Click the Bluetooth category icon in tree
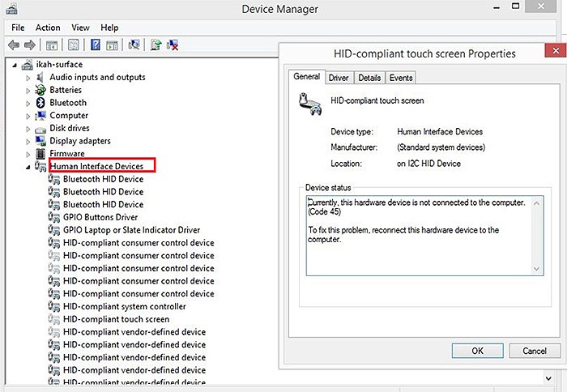This screenshot has width=567, height=392. (x=41, y=103)
